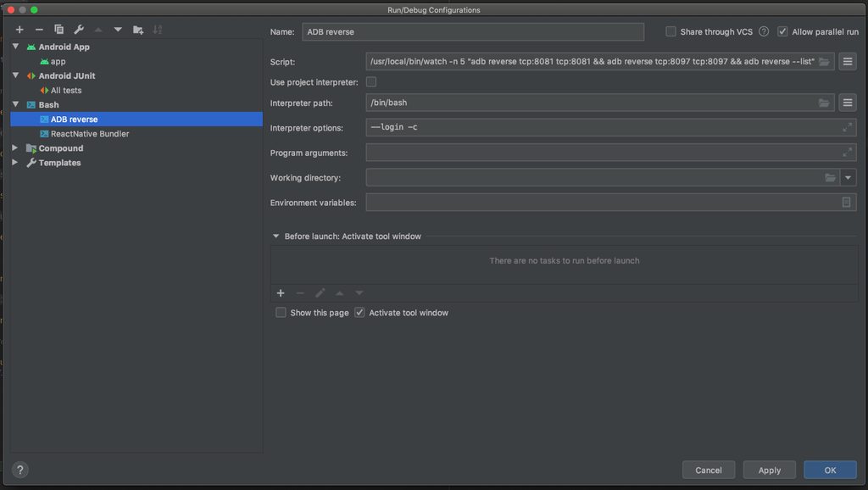Enable Show this page checkbox
Screen dimensions: 868x490
tap(281, 313)
